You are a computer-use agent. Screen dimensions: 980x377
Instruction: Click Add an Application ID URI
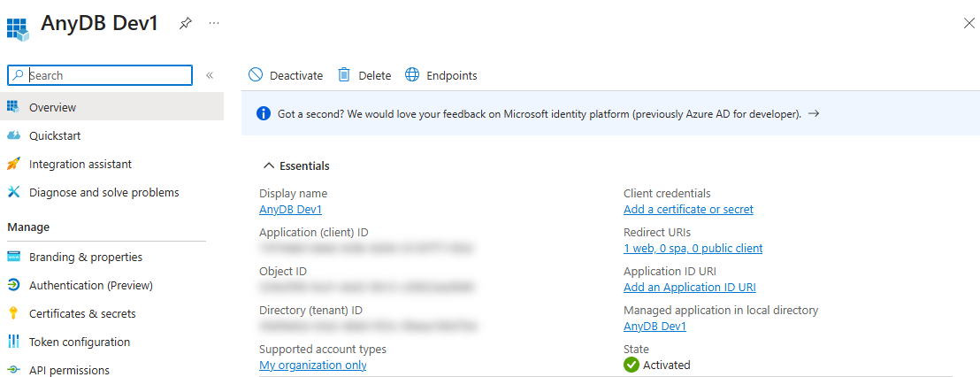[689, 287]
